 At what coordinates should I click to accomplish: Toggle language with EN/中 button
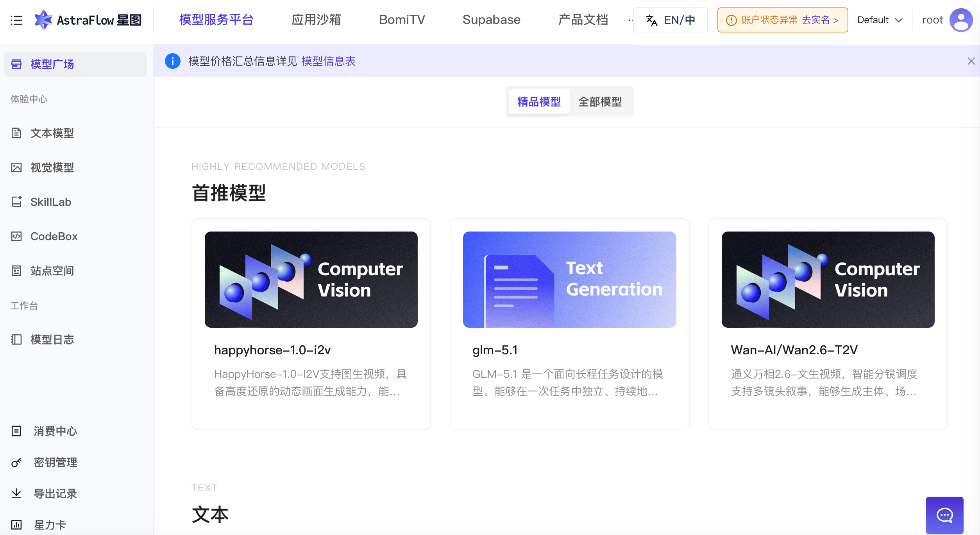670,20
